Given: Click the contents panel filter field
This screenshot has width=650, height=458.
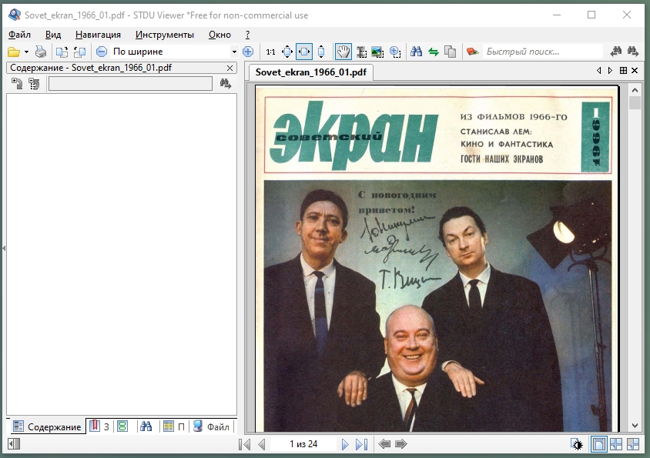Looking at the screenshot, I should (130, 84).
